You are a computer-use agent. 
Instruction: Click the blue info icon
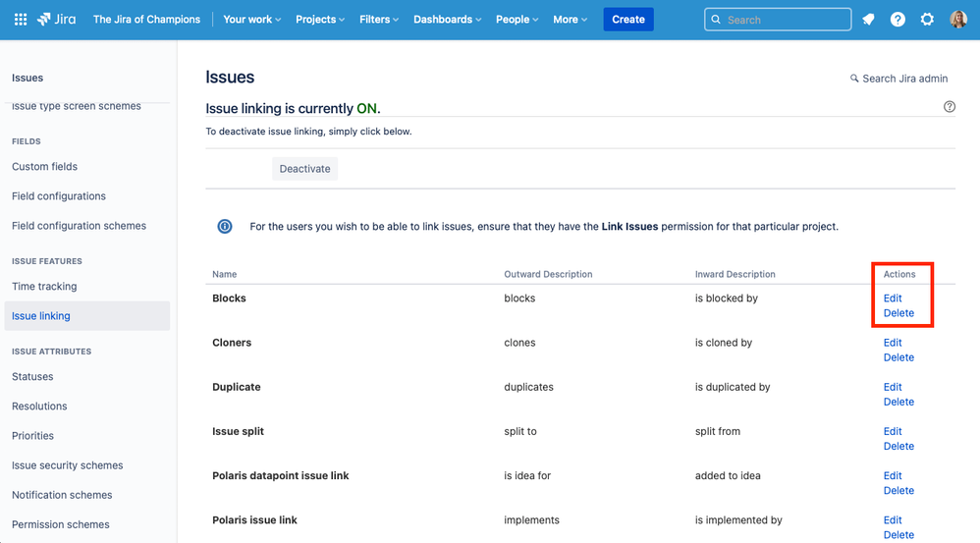(225, 227)
